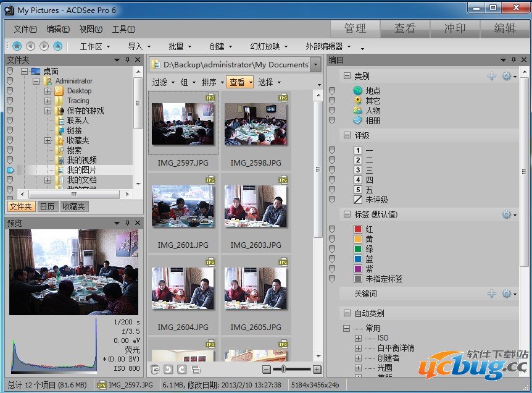The height and width of the screenshot is (393, 532).
Task: Click the rotate right icon below thumbnails
Action: (x=181, y=370)
